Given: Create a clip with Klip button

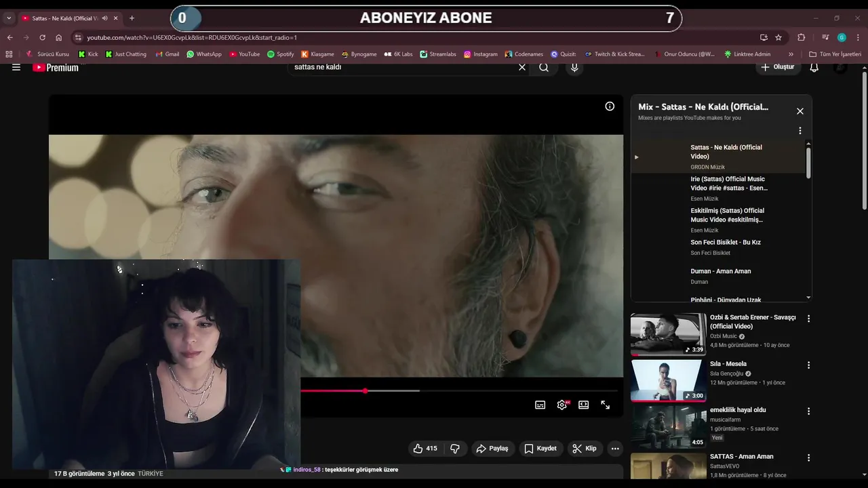Looking at the screenshot, I should [584, 449].
